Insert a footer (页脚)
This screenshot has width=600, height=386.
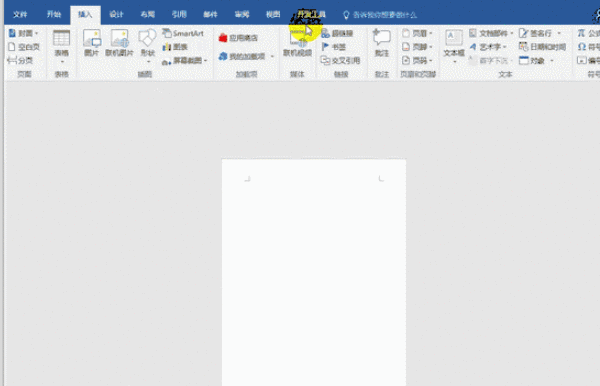click(x=417, y=47)
